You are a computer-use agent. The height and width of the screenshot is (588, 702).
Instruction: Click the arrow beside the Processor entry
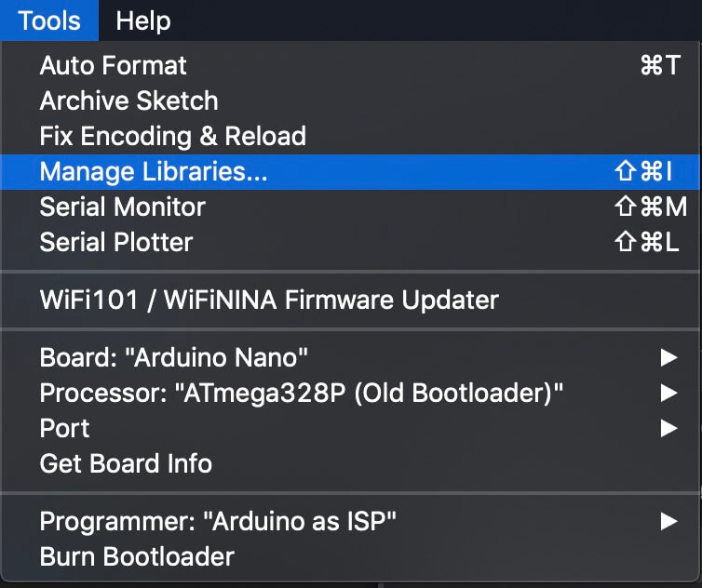click(668, 393)
